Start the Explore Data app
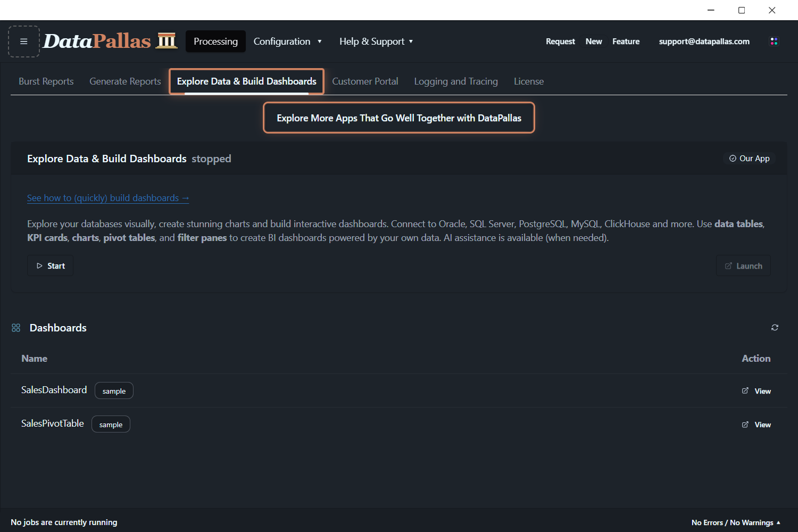The image size is (798, 532). 51,265
